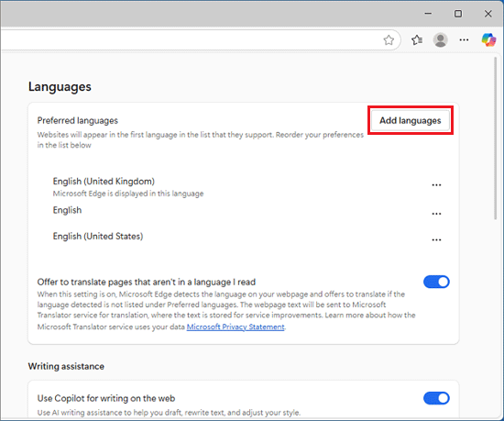
Task: Open options for English (United Kingdom)
Action: pos(436,185)
